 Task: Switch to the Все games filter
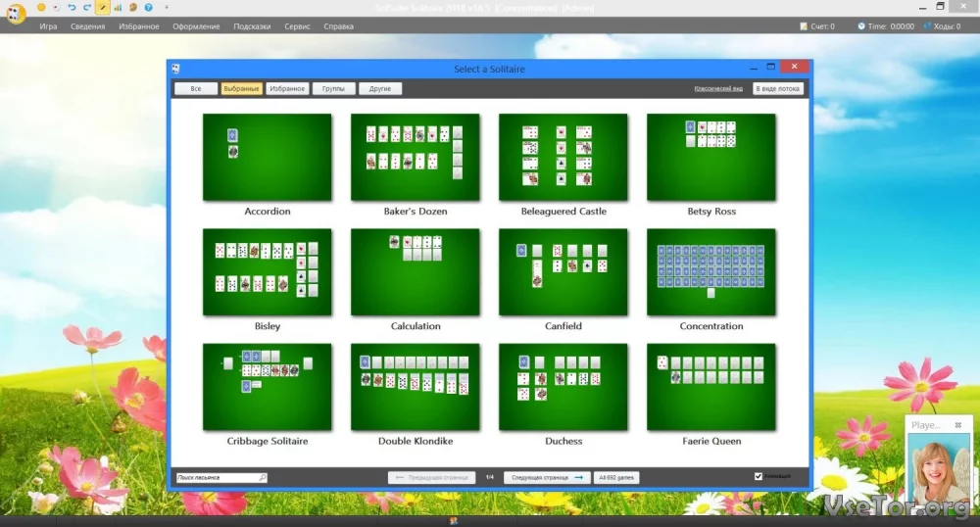(196, 89)
